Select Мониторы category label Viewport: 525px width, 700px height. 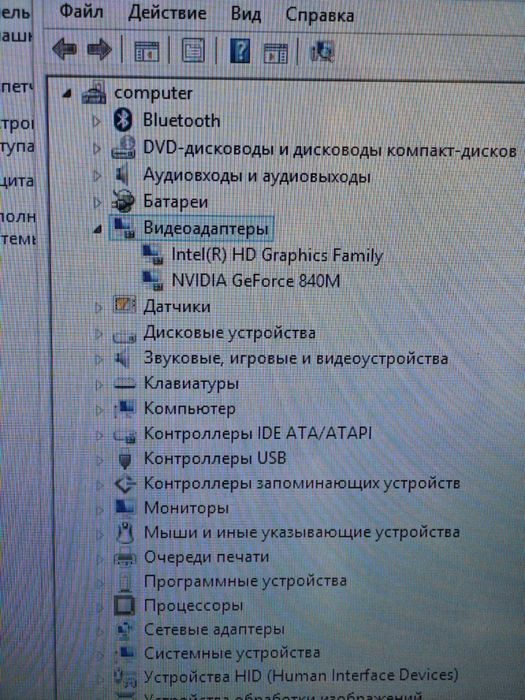pos(187,508)
